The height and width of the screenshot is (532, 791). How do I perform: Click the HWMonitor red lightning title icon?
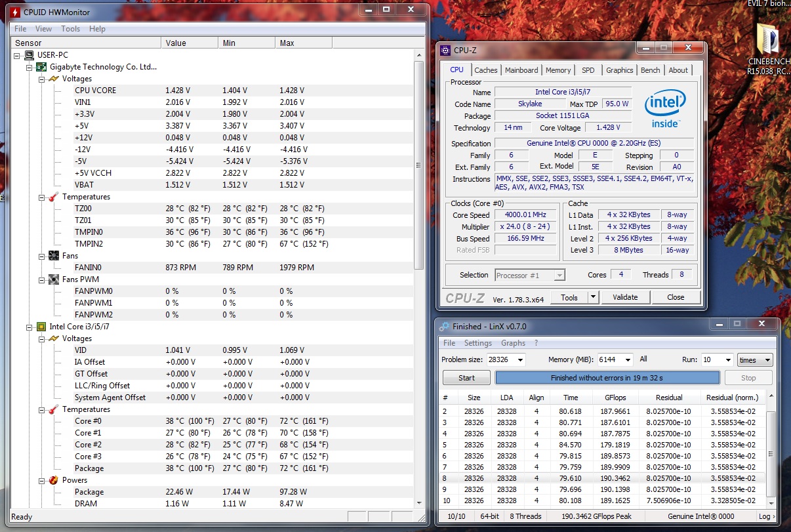14,12
